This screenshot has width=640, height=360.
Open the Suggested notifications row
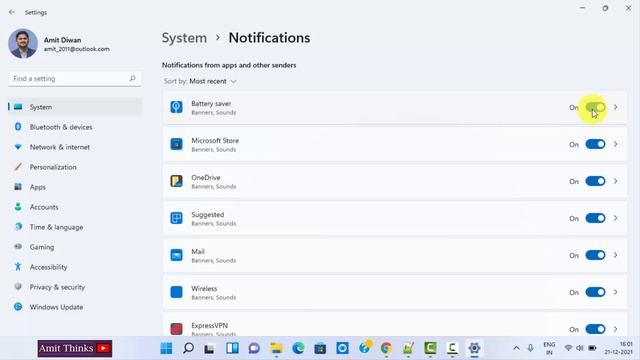coord(394,218)
